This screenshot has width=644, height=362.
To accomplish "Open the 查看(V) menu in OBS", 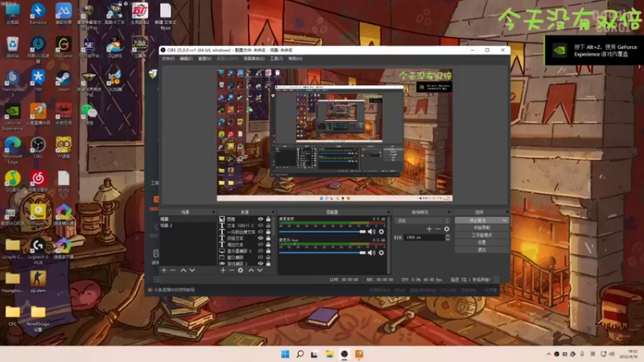I will pyautogui.click(x=204, y=59).
